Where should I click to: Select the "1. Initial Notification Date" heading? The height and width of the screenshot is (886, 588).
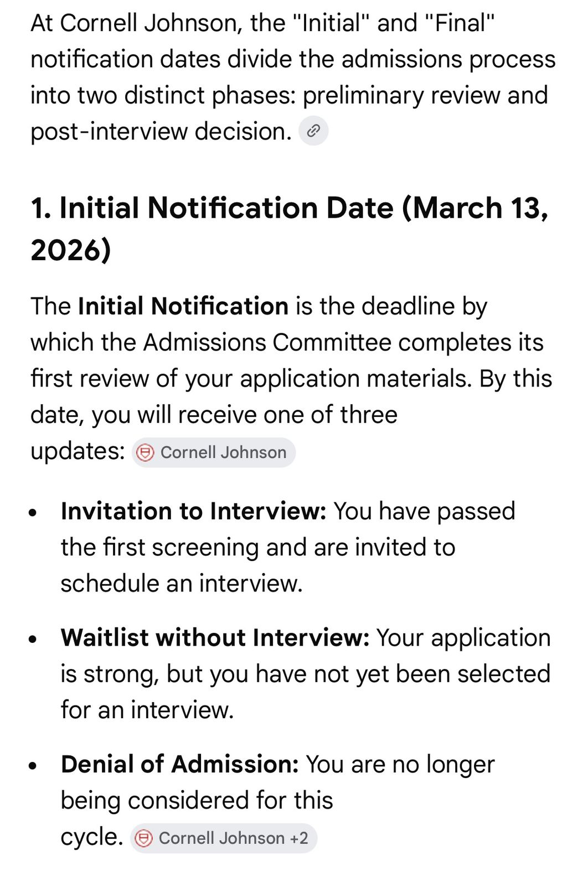click(x=210, y=209)
